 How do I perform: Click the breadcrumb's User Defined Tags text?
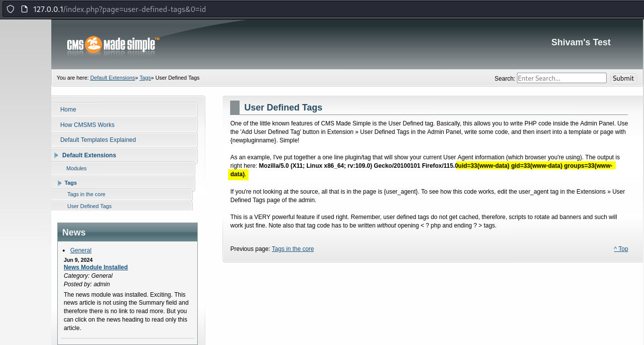[x=177, y=78]
